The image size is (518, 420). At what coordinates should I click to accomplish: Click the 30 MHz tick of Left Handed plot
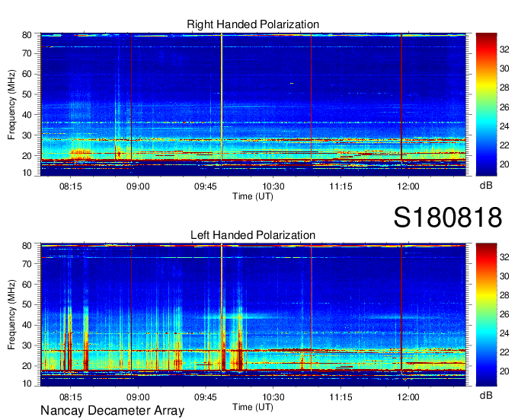click(27, 345)
